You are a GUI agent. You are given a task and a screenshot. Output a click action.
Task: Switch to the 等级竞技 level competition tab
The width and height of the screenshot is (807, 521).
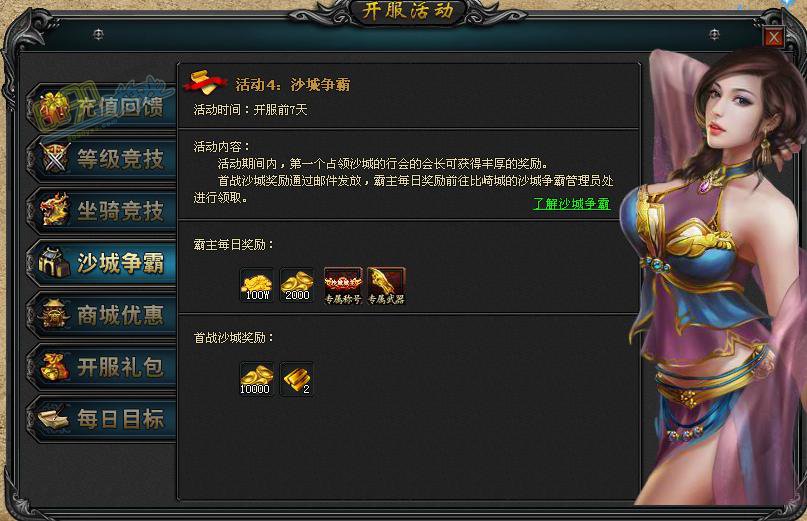click(x=103, y=159)
